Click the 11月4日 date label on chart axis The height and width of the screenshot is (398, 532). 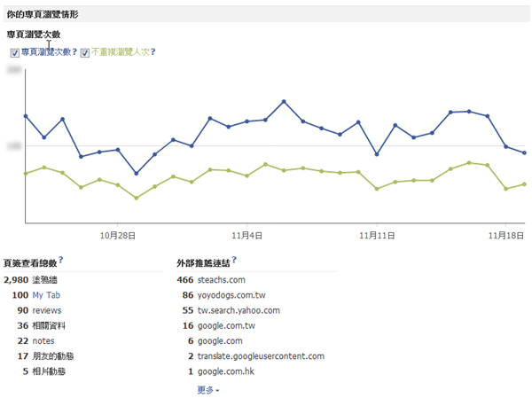pyautogui.click(x=247, y=236)
